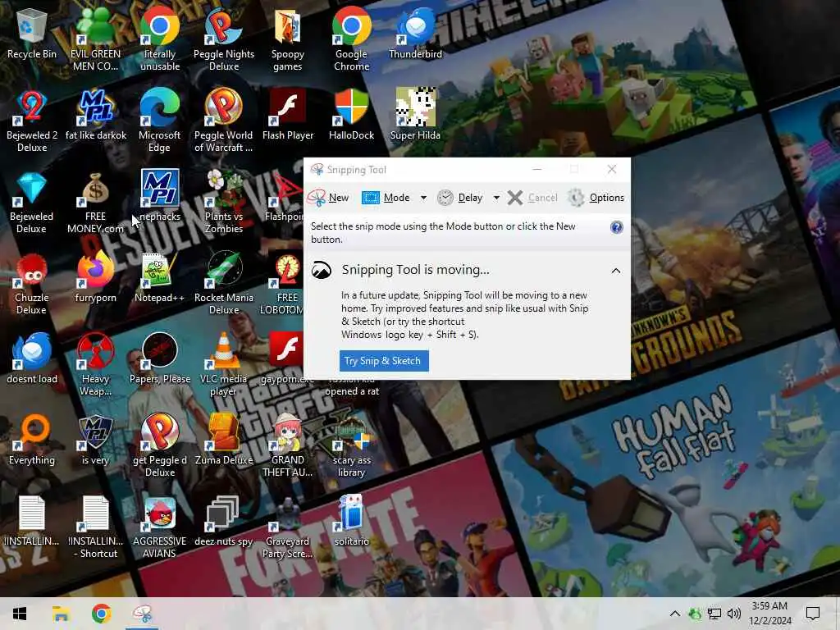Viewport: 840px width, 630px height.
Task: Expand the Delay dropdown arrow
Action: tap(496, 198)
